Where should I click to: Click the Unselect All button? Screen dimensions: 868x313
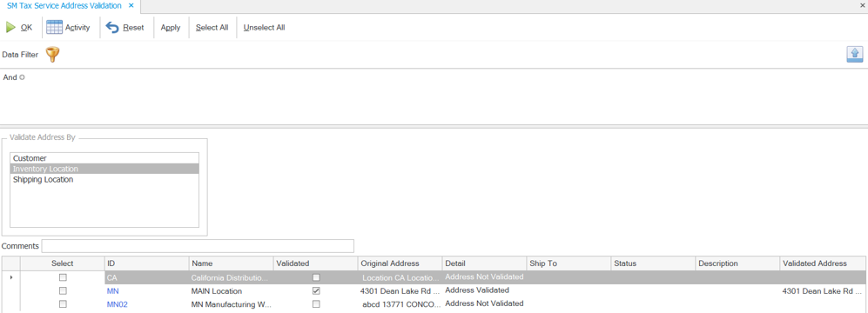pos(264,27)
